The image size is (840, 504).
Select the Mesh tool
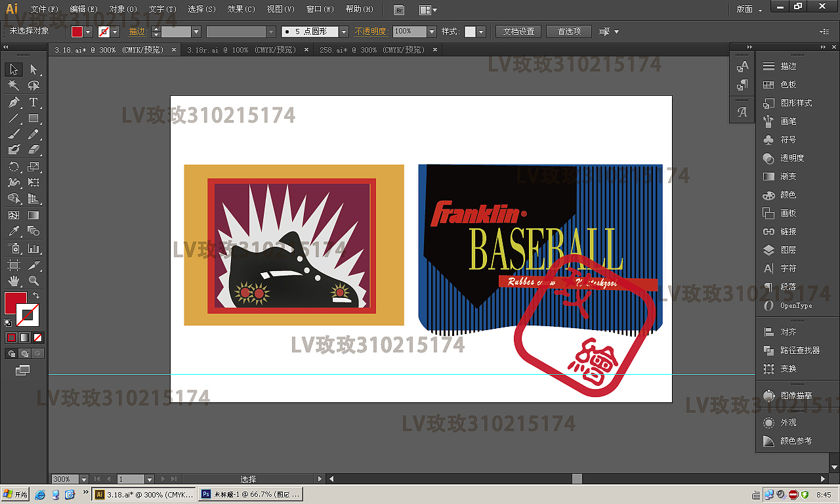tap(14, 215)
